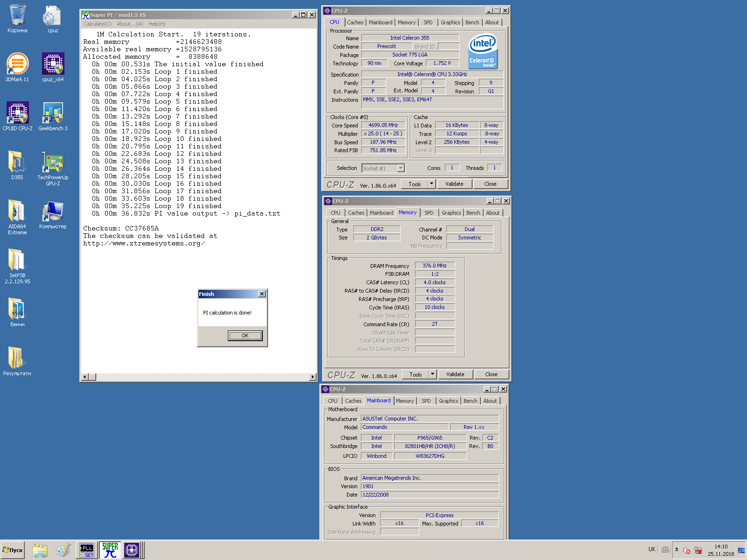Click the UK language indicator

(x=652, y=549)
